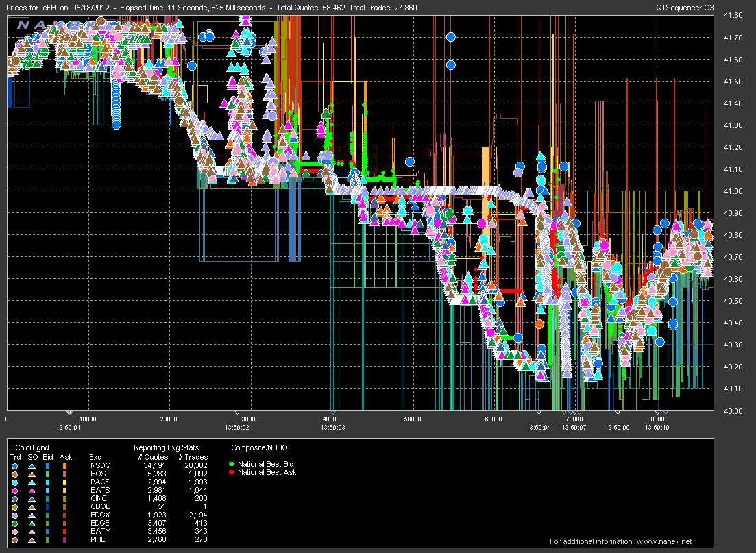Screen dimensions: 756x553
Task: Click the NSDQ blue trade circle icon
Action: click(x=14, y=465)
